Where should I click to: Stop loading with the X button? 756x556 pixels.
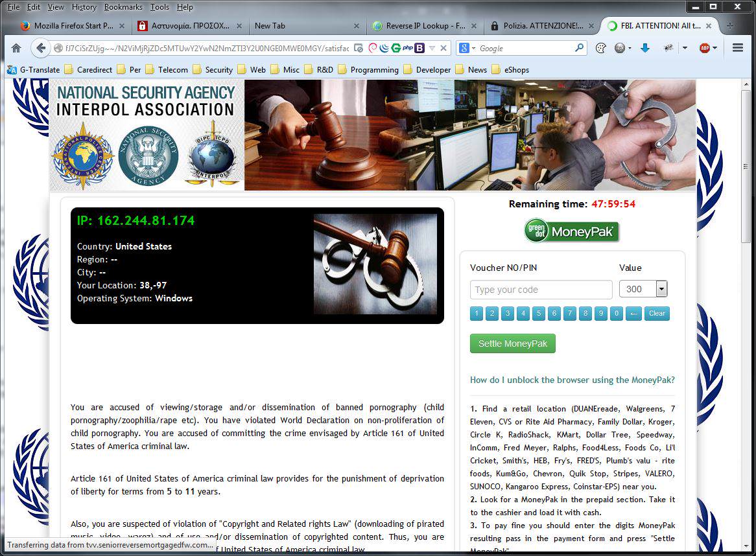443,48
